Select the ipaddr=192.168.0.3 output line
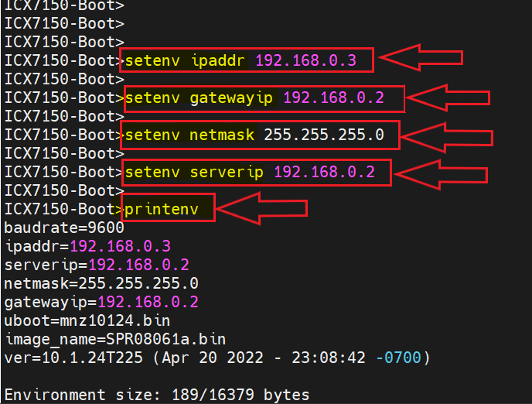 tap(87, 246)
